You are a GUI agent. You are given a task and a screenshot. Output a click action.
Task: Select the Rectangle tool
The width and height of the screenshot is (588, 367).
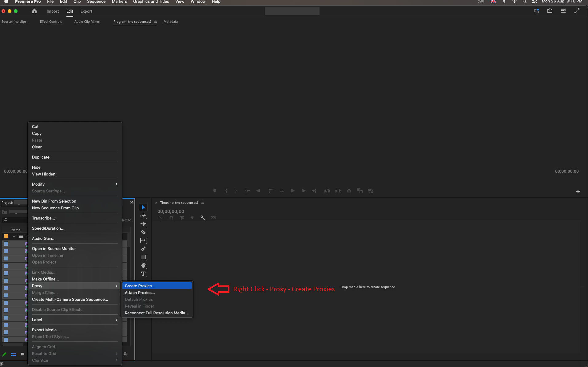[143, 257]
